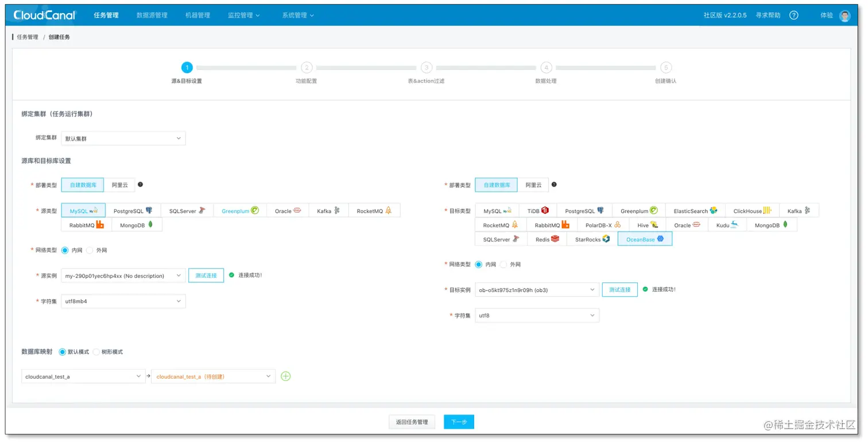This screenshot has height=443, width=868.
Task: Show target deployment type info tooltip icon
Action: point(554,185)
